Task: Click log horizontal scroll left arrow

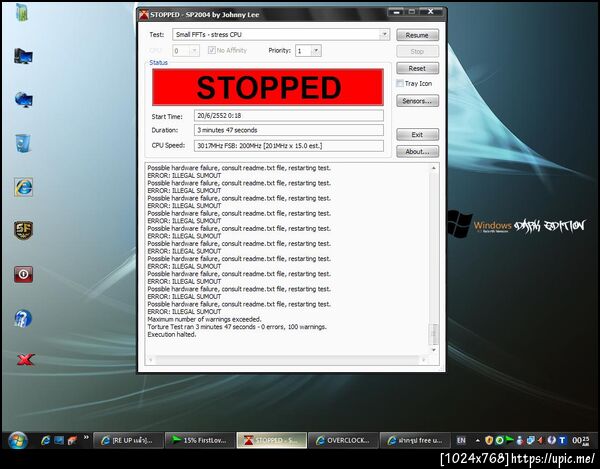Action: pyautogui.click(x=150, y=360)
